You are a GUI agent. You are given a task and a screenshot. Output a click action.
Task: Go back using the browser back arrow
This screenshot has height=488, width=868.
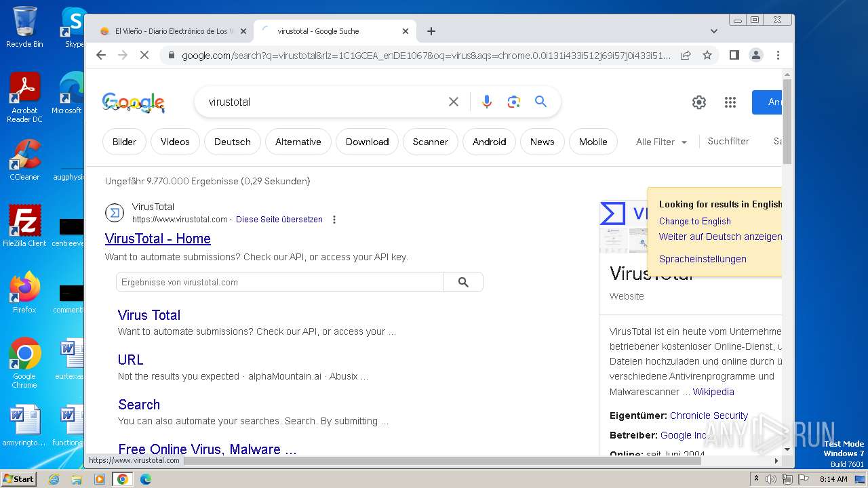pyautogui.click(x=101, y=55)
